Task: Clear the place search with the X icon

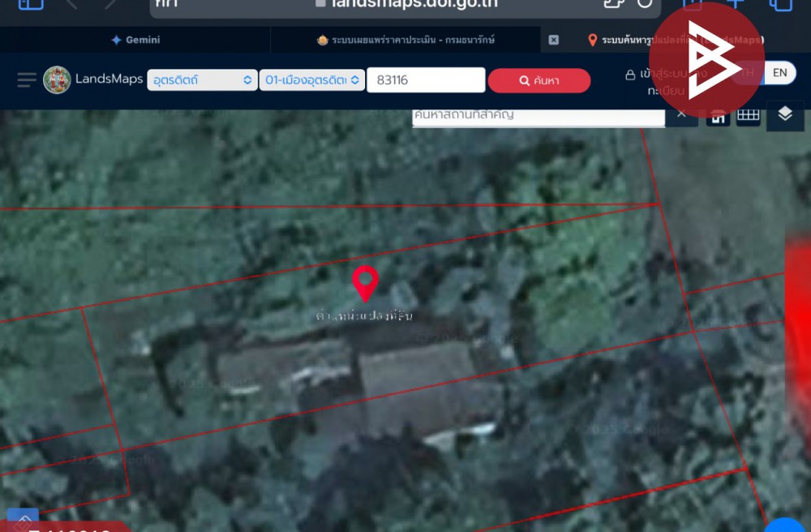Action: pos(681,114)
